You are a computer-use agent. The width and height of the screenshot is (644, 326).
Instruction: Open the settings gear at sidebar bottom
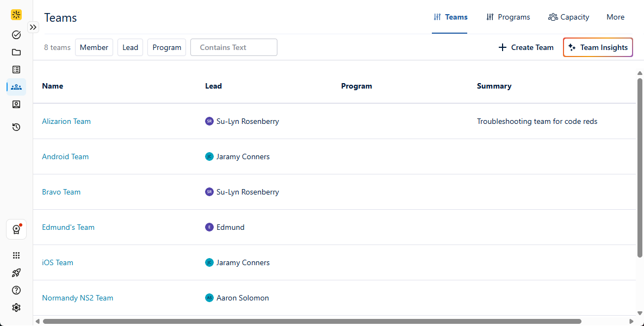[16, 307]
